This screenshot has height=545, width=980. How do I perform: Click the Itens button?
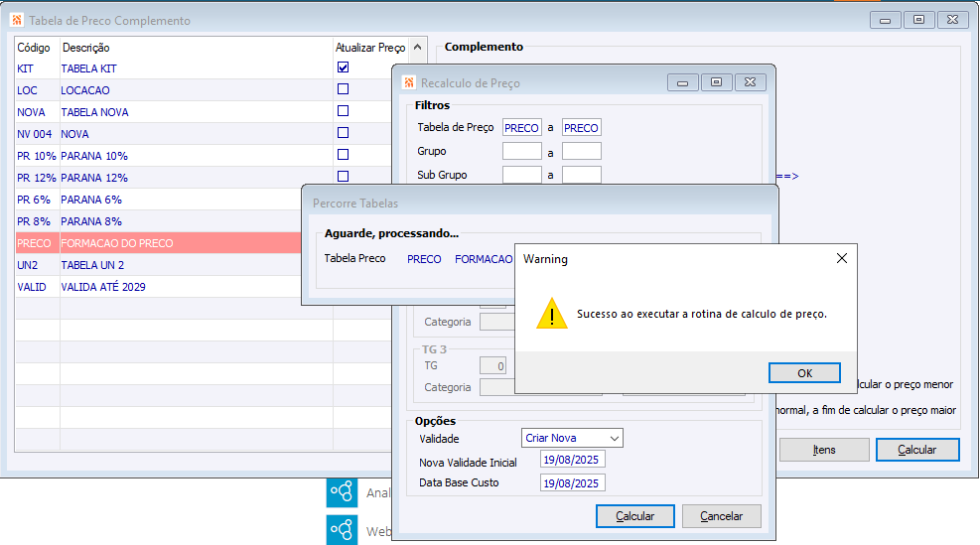pos(824,450)
